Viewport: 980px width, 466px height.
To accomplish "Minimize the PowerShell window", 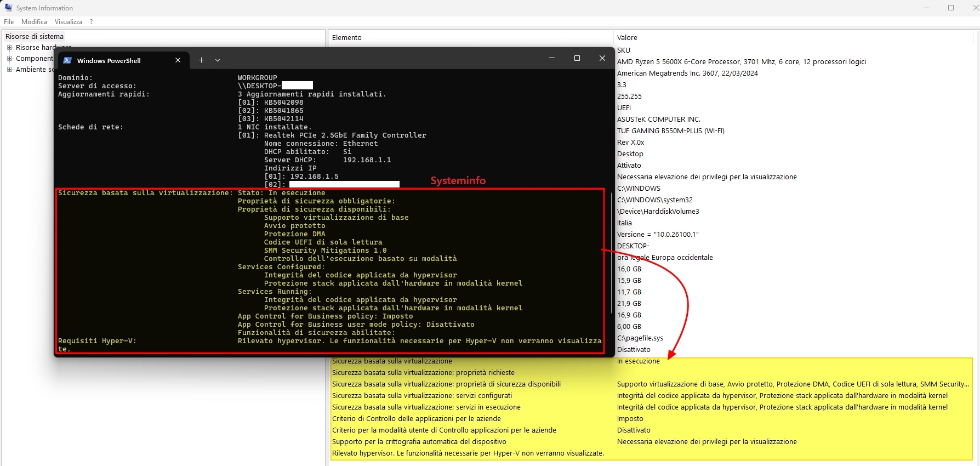I will click(552, 58).
